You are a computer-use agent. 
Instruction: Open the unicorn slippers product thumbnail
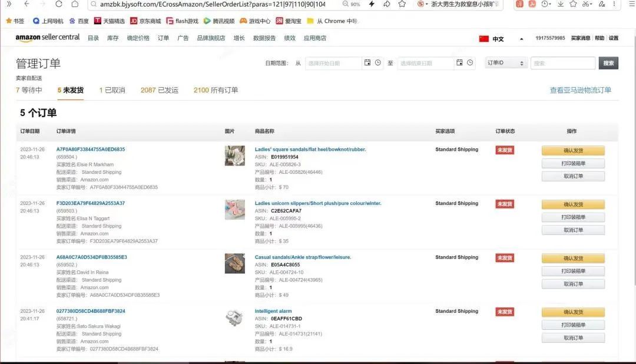(234, 210)
